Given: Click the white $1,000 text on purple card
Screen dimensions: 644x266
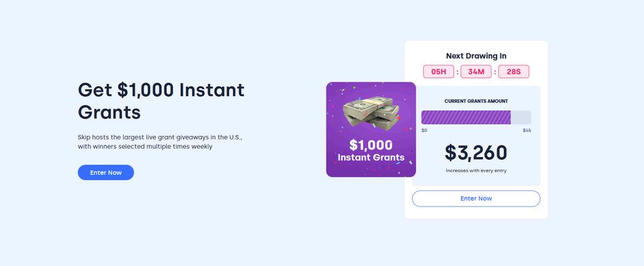Looking at the screenshot, I should point(371,145).
